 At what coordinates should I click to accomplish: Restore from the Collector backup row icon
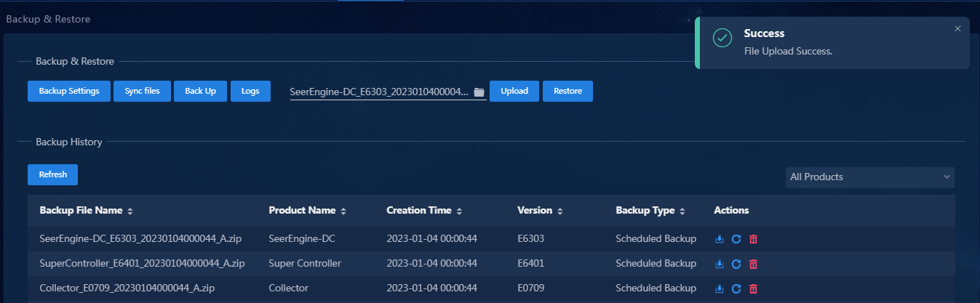(736, 288)
